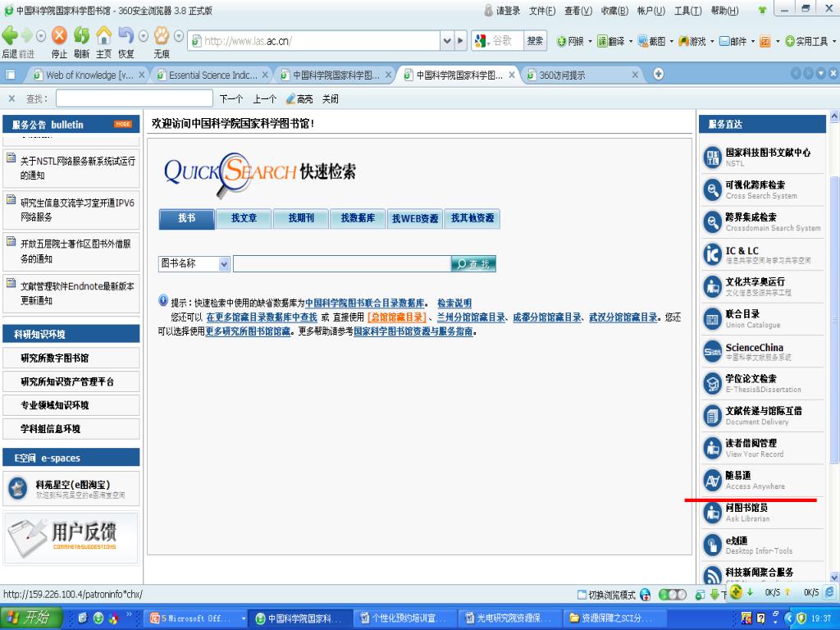Click the Windows 开始 Start button
Viewport: 840px width, 630px height.
(x=31, y=619)
